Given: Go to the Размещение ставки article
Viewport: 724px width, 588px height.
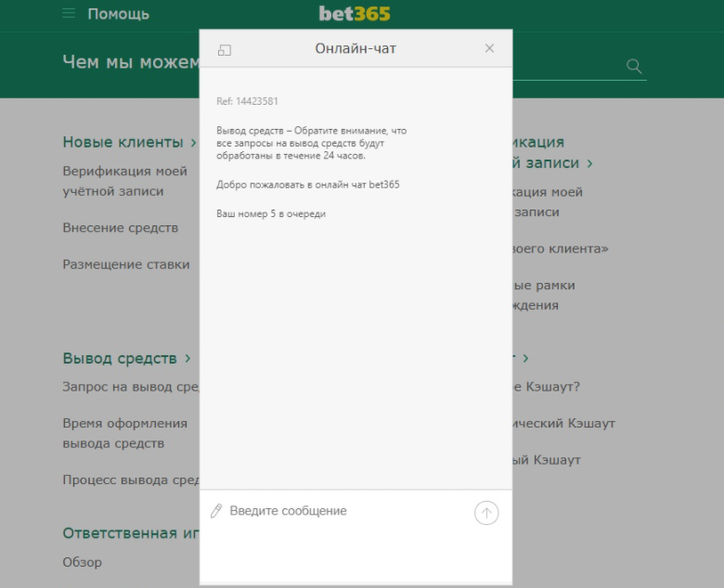Looking at the screenshot, I should 125,264.
